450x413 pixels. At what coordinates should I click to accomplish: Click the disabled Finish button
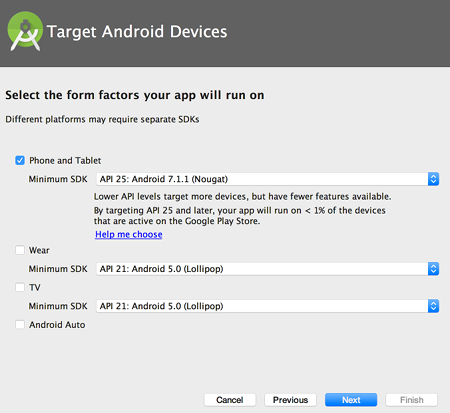pyautogui.click(x=412, y=400)
